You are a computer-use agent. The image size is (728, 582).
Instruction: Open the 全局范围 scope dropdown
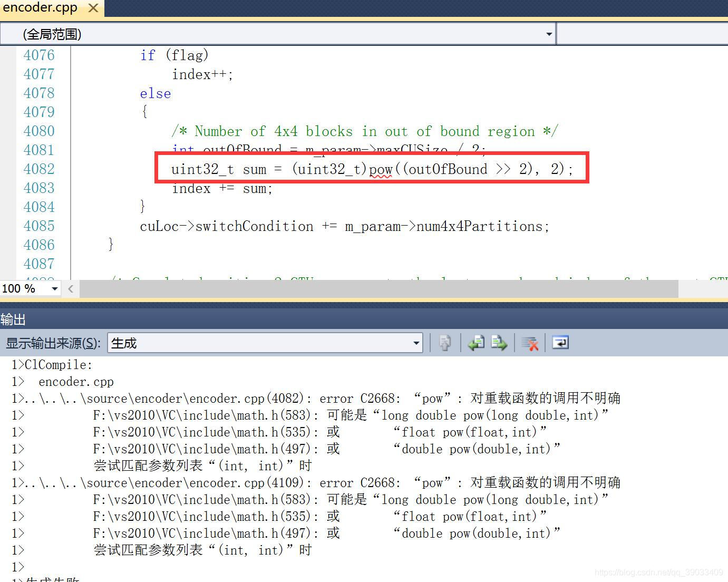(x=278, y=34)
